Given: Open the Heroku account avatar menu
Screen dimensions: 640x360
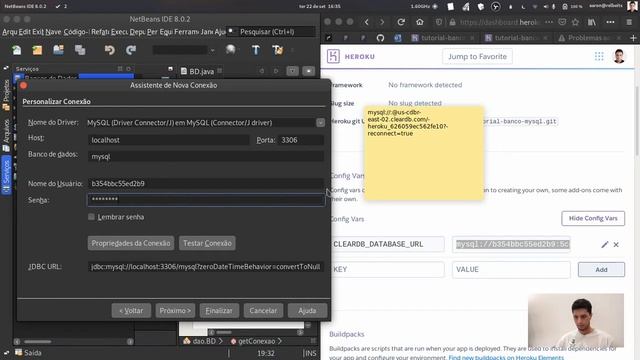Looking at the screenshot, I should [x=619, y=56].
